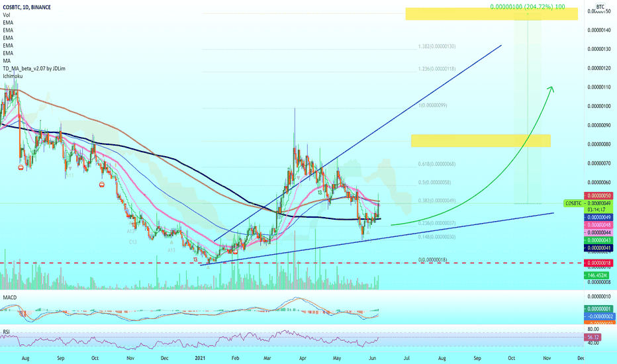
Task: Click the Jul label on time axis
Action: click(x=406, y=358)
